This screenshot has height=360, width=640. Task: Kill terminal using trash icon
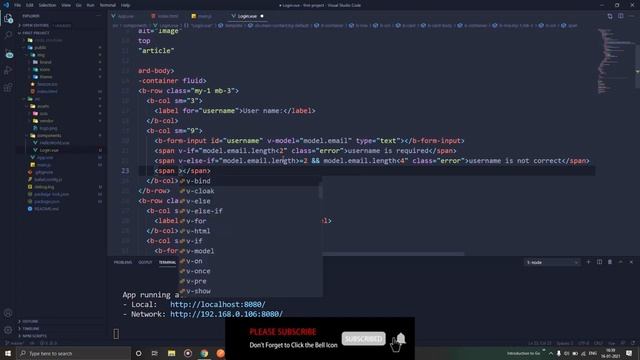610,262
